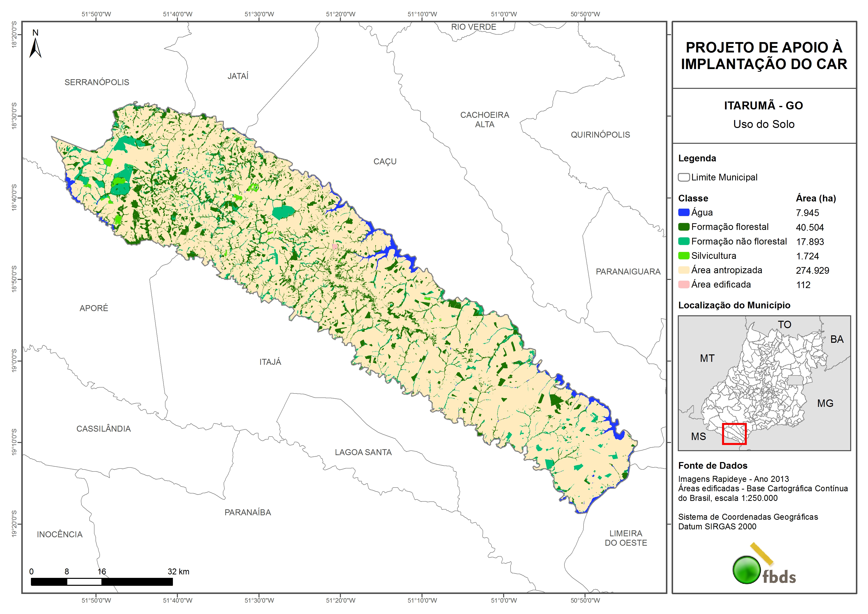Click the CAÇU municipality label
Screen dimensions: 868x614
coord(385,162)
